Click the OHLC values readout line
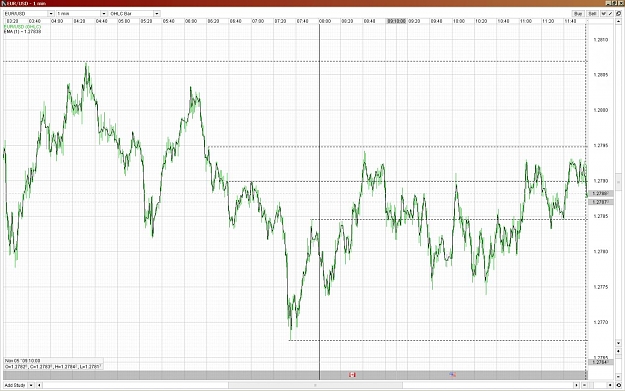Screen dimensions: 625x391 click(x=53, y=366)
